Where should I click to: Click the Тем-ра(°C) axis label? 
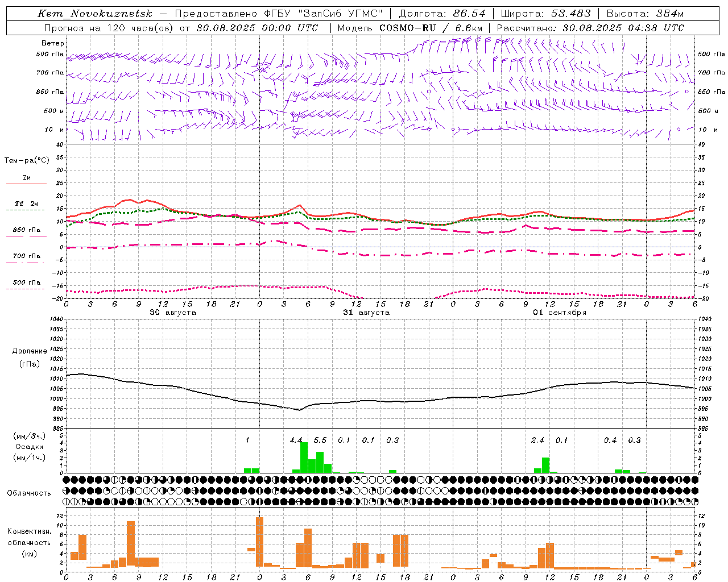27,161
